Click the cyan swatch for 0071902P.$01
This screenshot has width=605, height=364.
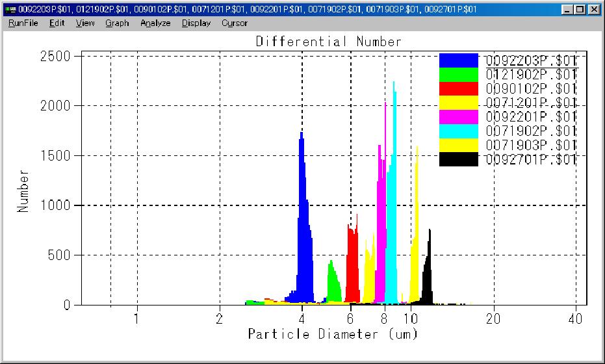pyautogui.click(x=458, y=131)
